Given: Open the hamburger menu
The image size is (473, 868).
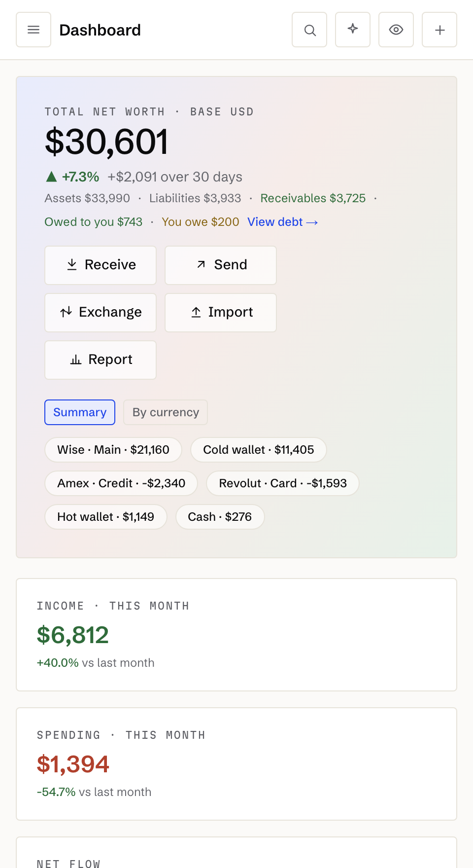Looking at the screenshot, I should (34, 30).
